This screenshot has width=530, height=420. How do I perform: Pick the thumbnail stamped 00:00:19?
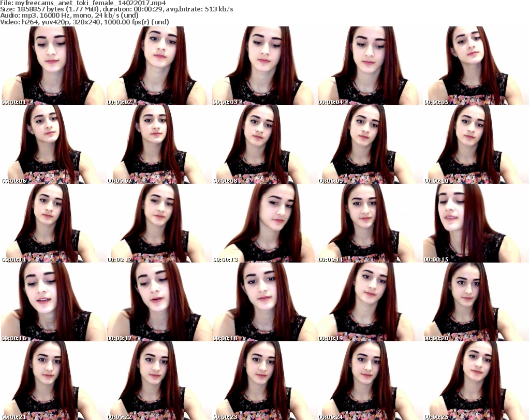click(x=370, y=302)
